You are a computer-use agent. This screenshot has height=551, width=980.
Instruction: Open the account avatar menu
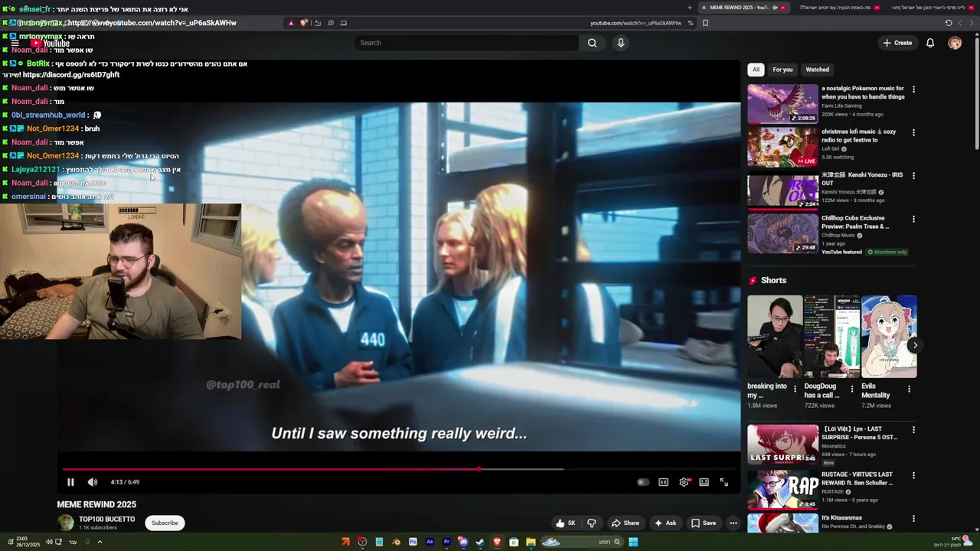[x=955, y=43]
